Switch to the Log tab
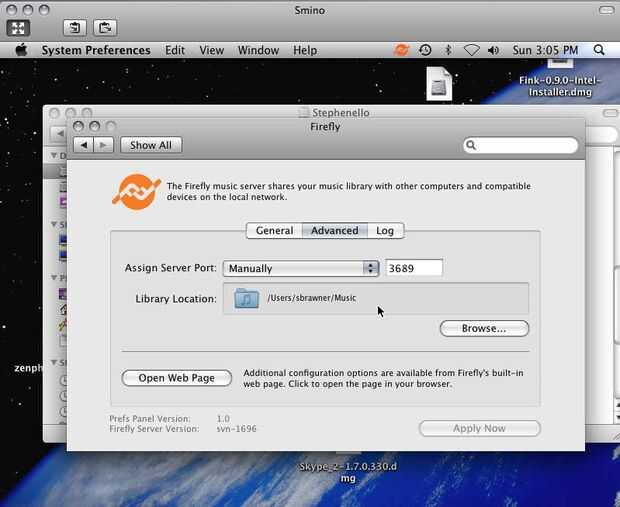 click(x=385, y=231)
